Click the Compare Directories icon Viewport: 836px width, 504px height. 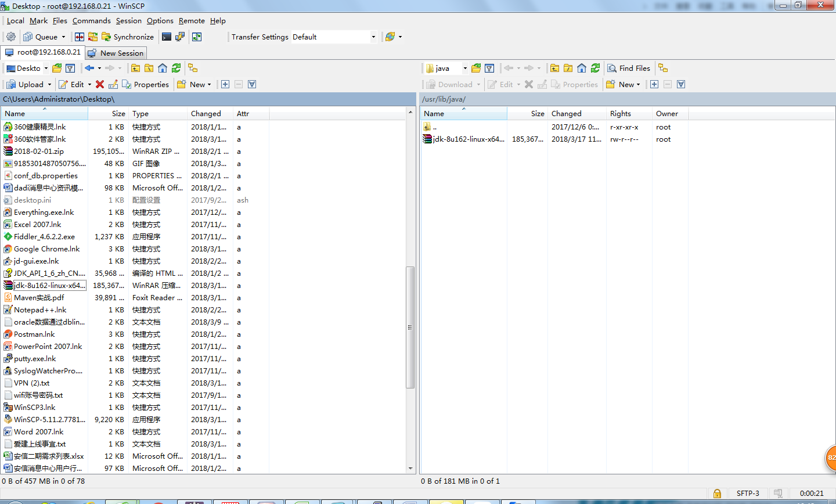coord(80,37)
